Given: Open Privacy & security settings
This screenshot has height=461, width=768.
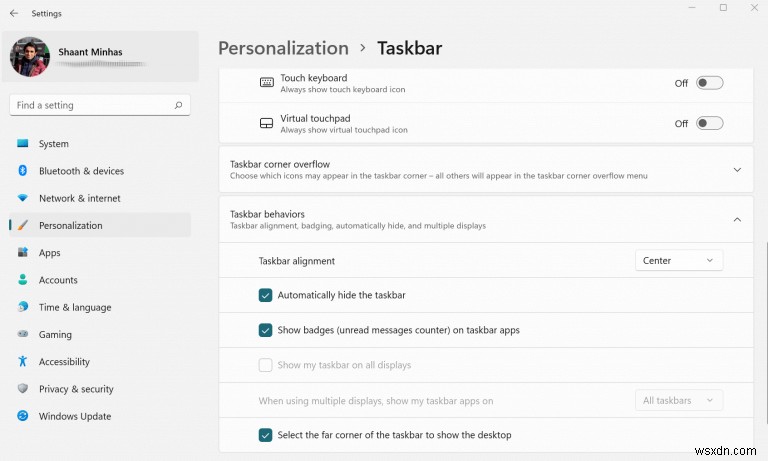Looking at the screenshot, I should [x=76, y=389].
